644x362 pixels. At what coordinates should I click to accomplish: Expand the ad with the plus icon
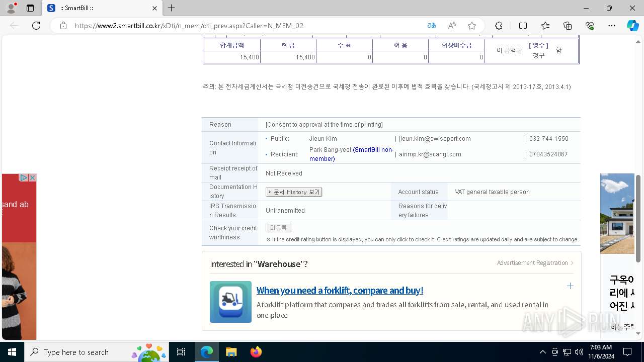click(570, 286)
